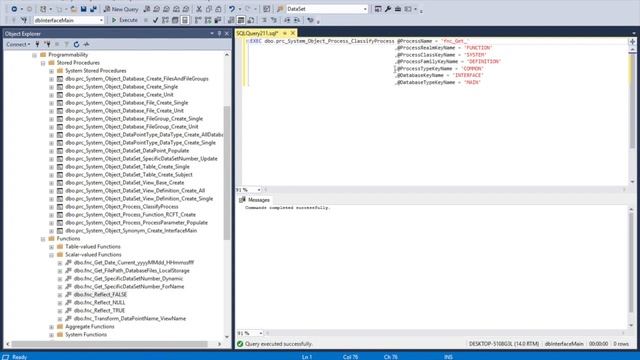Select the Programmability folder

pos(68,55)
